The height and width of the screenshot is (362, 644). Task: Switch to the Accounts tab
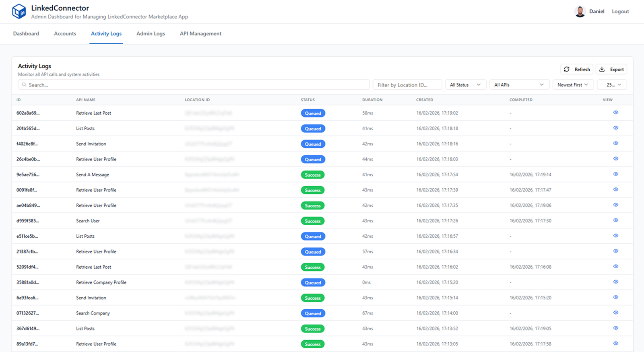click(x=65, y=34)
